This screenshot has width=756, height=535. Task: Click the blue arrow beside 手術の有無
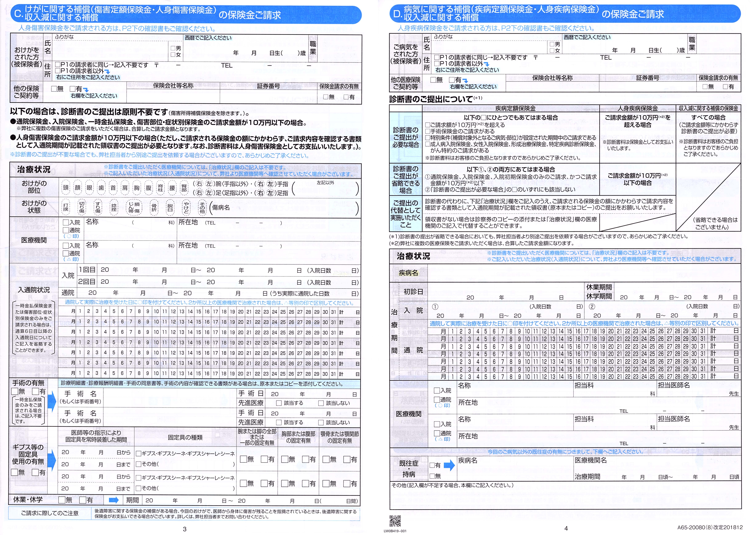point(52,401)
